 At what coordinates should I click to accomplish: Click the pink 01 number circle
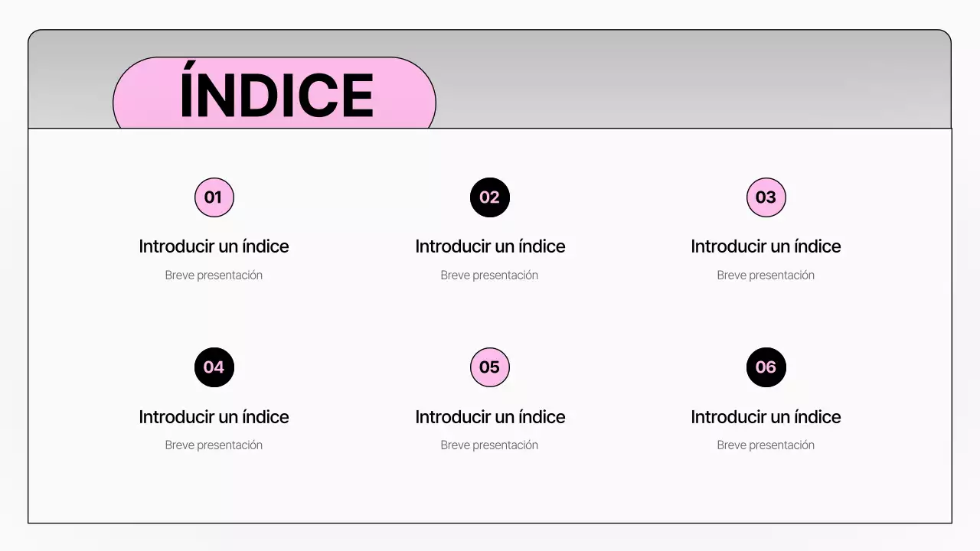coord(214,197)
